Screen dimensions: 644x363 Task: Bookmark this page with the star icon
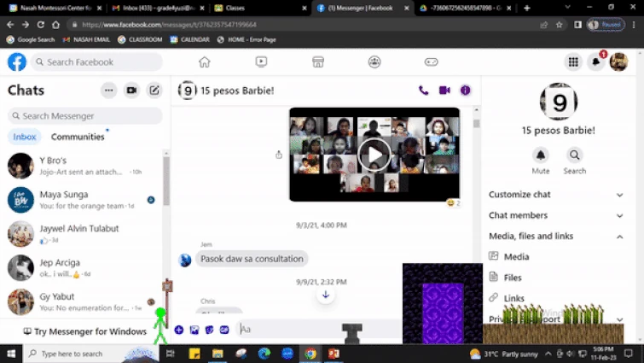pyautogui.click(x=559, y=25)
